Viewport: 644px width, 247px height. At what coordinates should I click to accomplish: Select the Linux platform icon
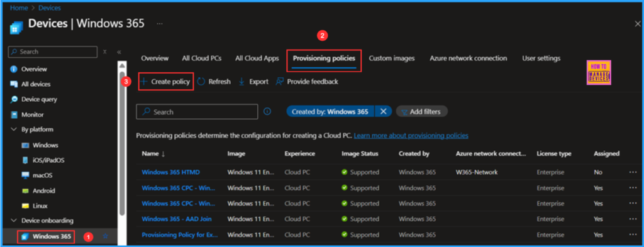click(25, 206)
